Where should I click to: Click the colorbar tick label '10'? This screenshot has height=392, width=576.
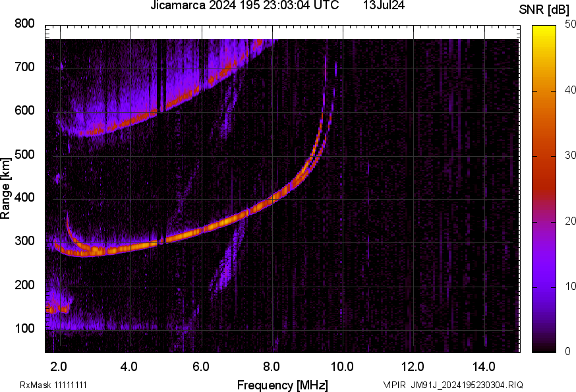(x=570, y=287)
